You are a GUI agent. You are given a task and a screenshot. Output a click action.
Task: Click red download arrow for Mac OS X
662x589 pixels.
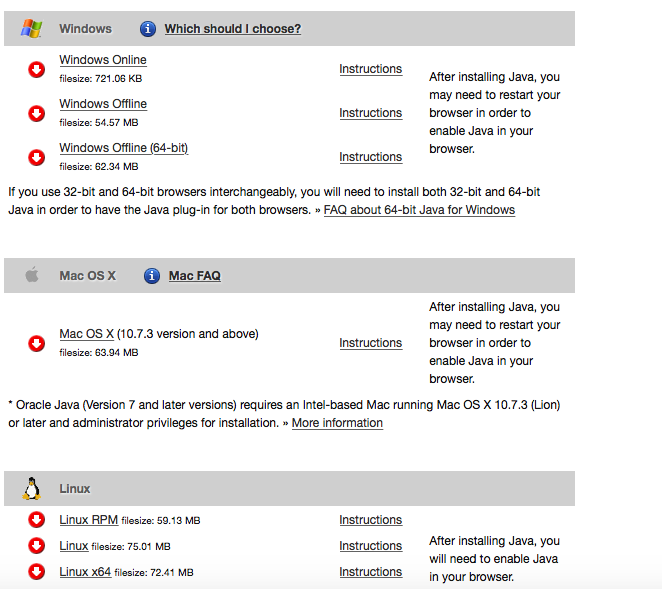37,343
